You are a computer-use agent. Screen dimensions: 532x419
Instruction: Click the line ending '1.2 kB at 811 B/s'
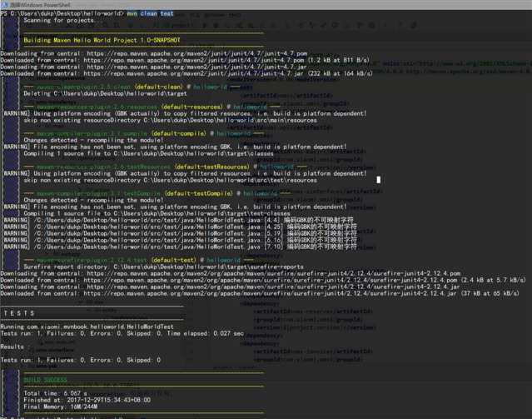pos(185,60)
